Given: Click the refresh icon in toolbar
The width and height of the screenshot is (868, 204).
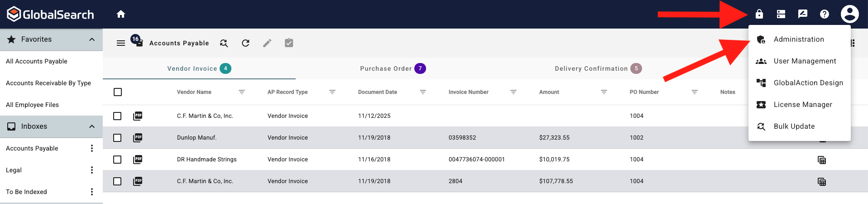Looking at the screenshot, I should [245, 43].
